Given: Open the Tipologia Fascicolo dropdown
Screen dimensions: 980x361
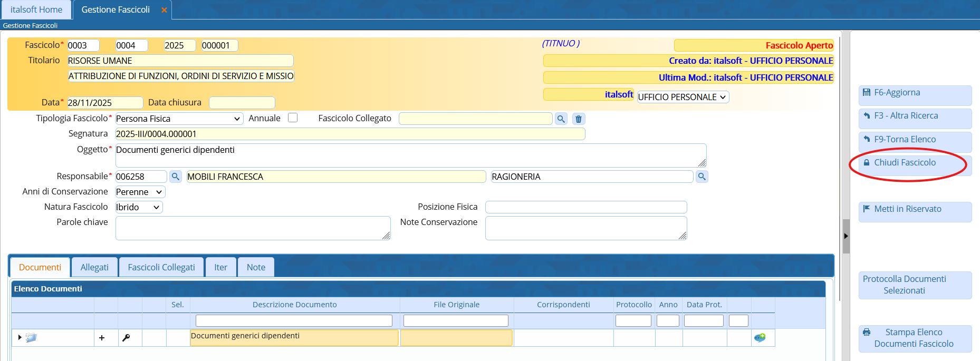Looking at the screenshot, I should pos(179,119).
